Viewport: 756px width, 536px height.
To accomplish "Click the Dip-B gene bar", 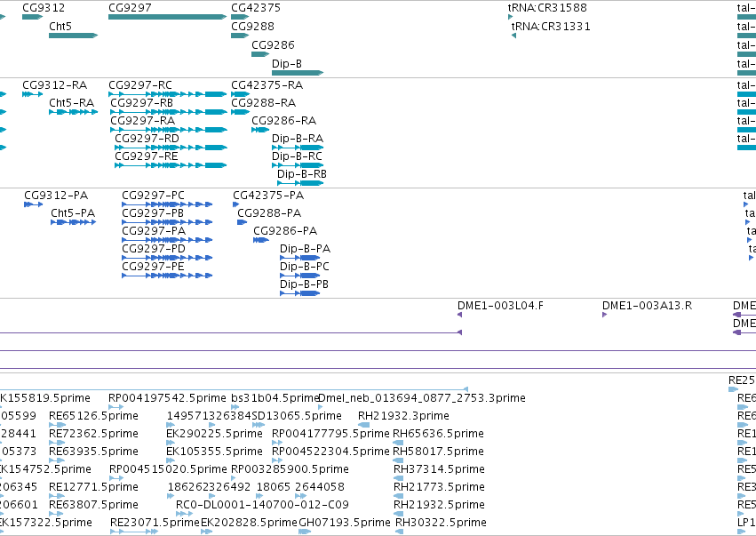I will click(x=298, y=73).
